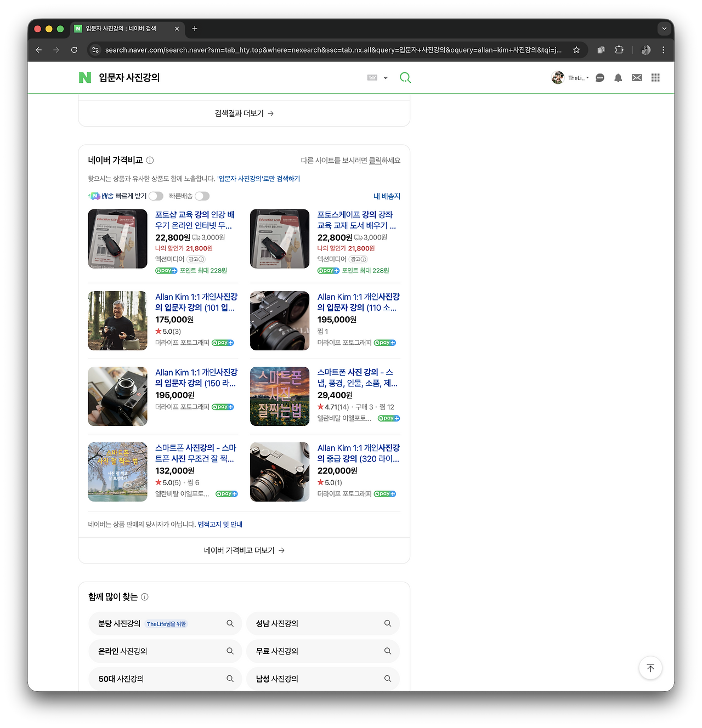The height and width of the screenshot is (728, 702).
Task: Open 포토샵 교육 강의 인강 product title
Action: [x=195, y=220]
